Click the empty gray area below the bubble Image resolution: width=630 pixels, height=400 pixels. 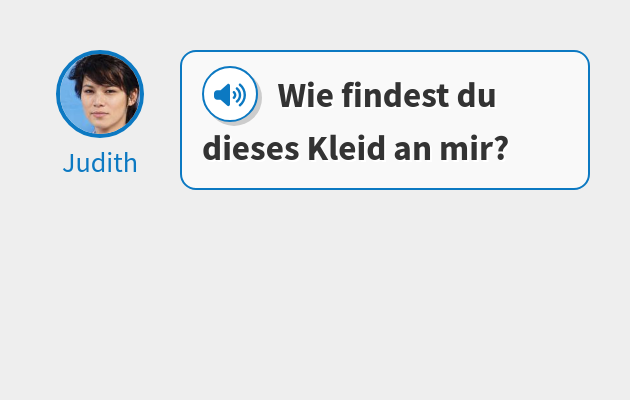tap(315, 293)
